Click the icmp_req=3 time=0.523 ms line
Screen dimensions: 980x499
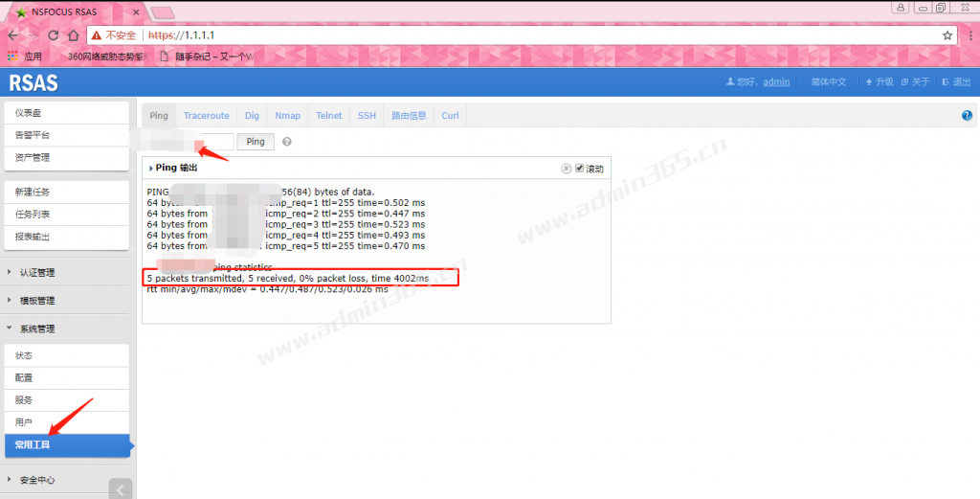[285, 224]
